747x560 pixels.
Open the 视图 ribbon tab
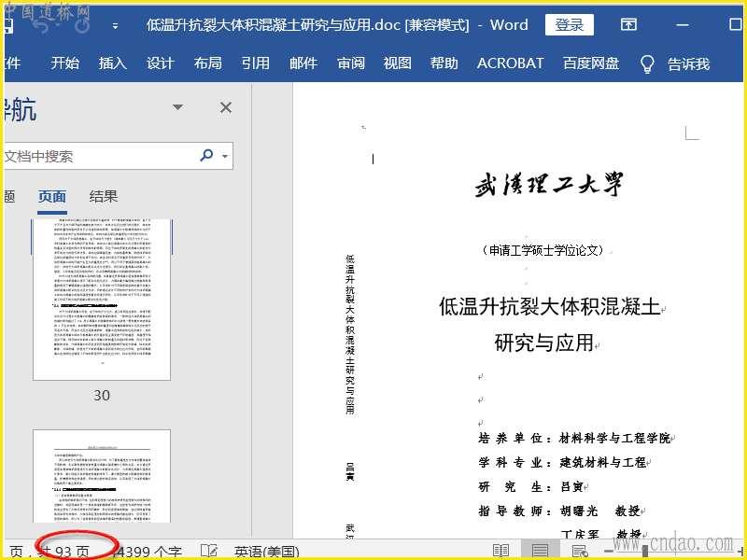pyautogui.click(x=398, y=63)
